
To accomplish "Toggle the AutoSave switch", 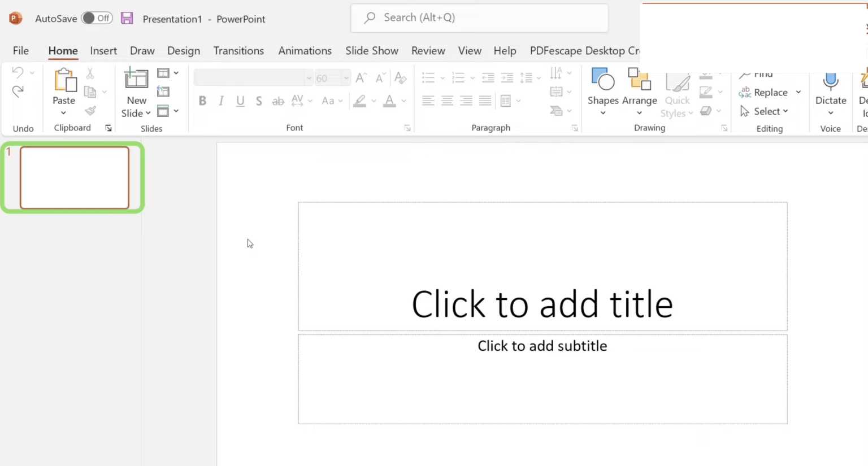I will pos(96,18).
